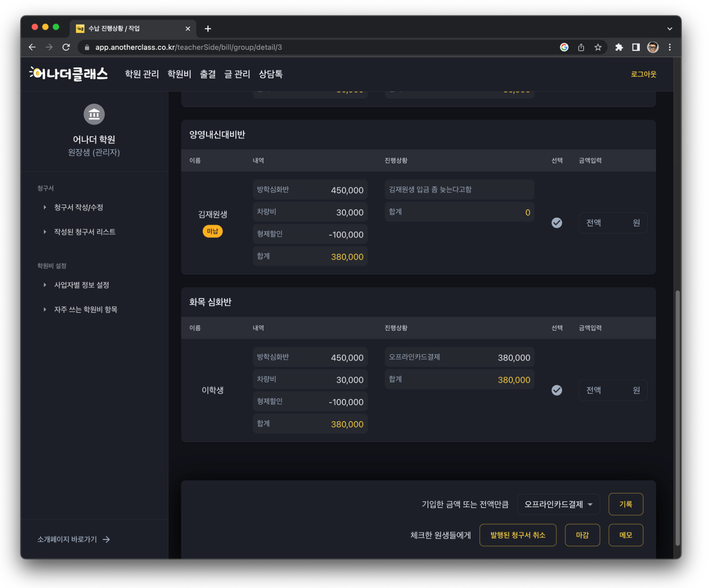Click the 로그아웃 link

[x=643, y=74]
